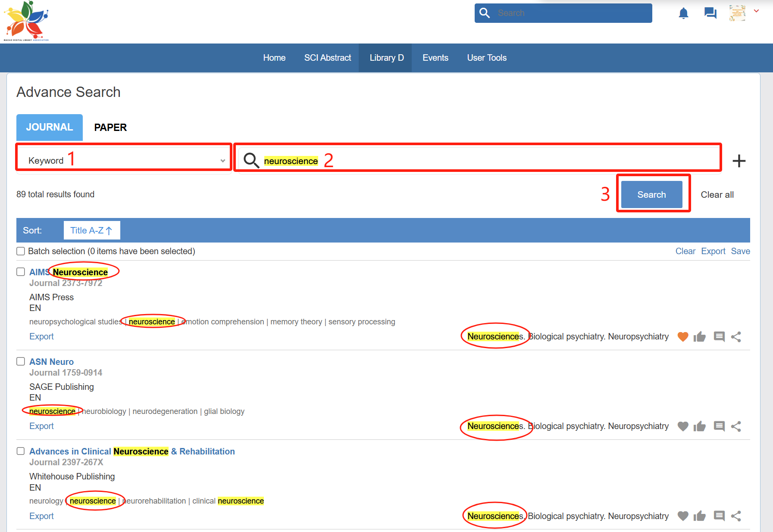Open comments for AIMS Neuroscience journal
Viewport: 773px width, 532px height.
pyautogui.click(x=719, y=337)
